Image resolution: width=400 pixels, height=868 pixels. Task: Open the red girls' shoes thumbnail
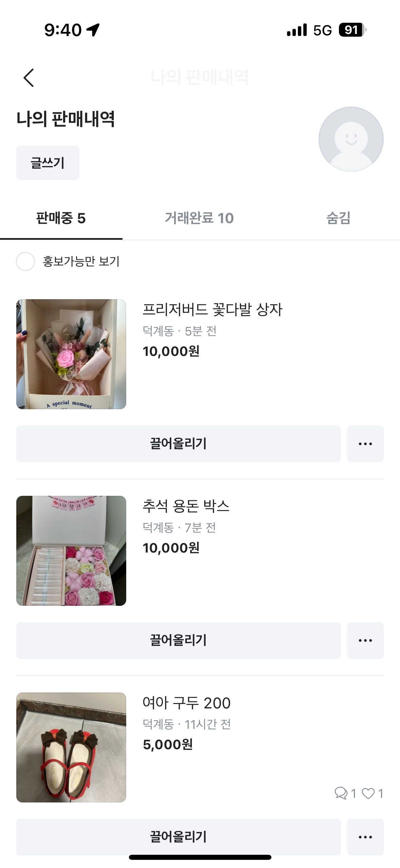(x=71, y=747)
